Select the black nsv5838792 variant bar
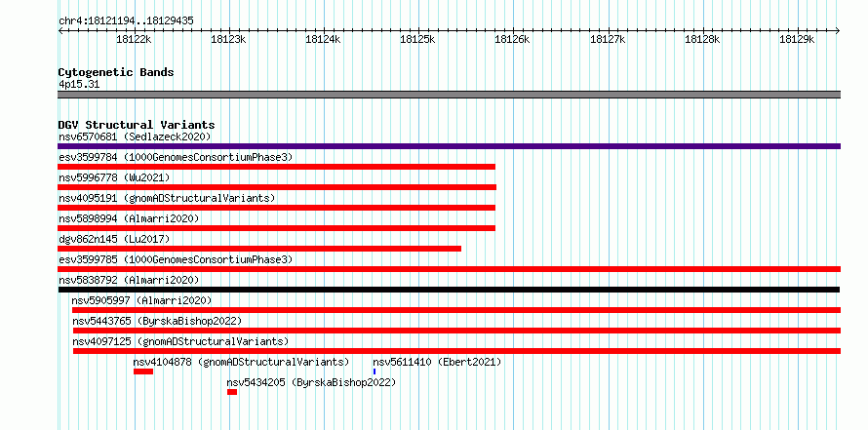The image size is (868, 430). 449,290
